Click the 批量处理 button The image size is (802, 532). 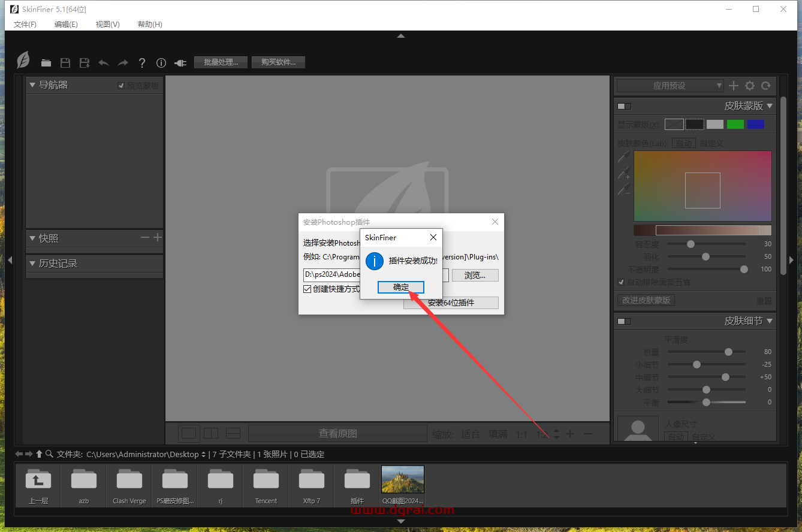pyautogui.click(x=221, y=62)
